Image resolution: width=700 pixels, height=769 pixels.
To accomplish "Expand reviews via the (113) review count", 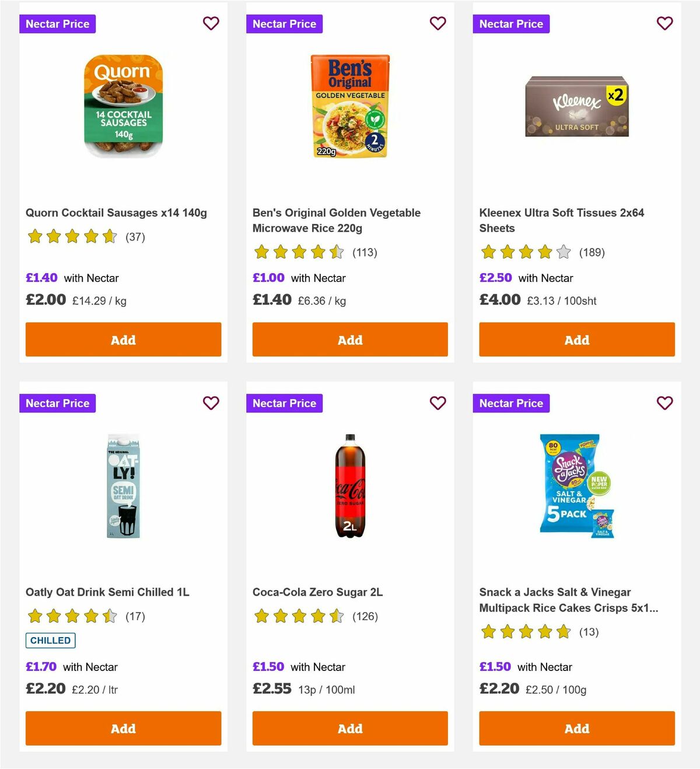I will tap(365, 252).
